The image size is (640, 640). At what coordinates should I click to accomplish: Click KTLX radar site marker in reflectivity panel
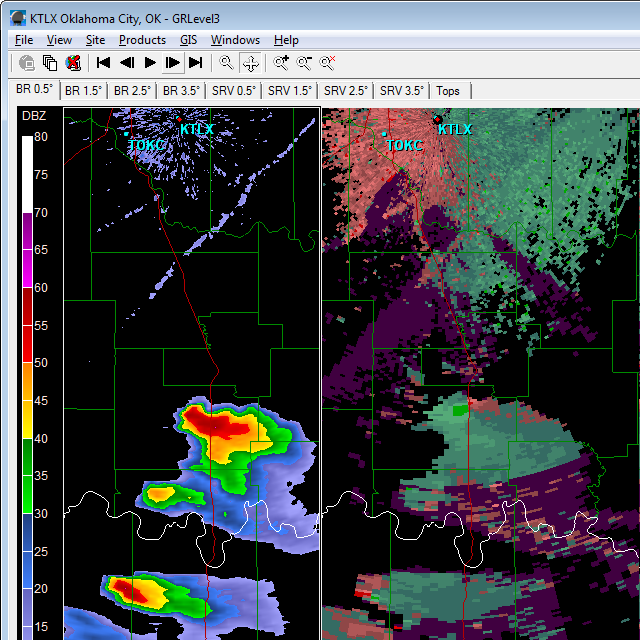click(x=179, y=119)
